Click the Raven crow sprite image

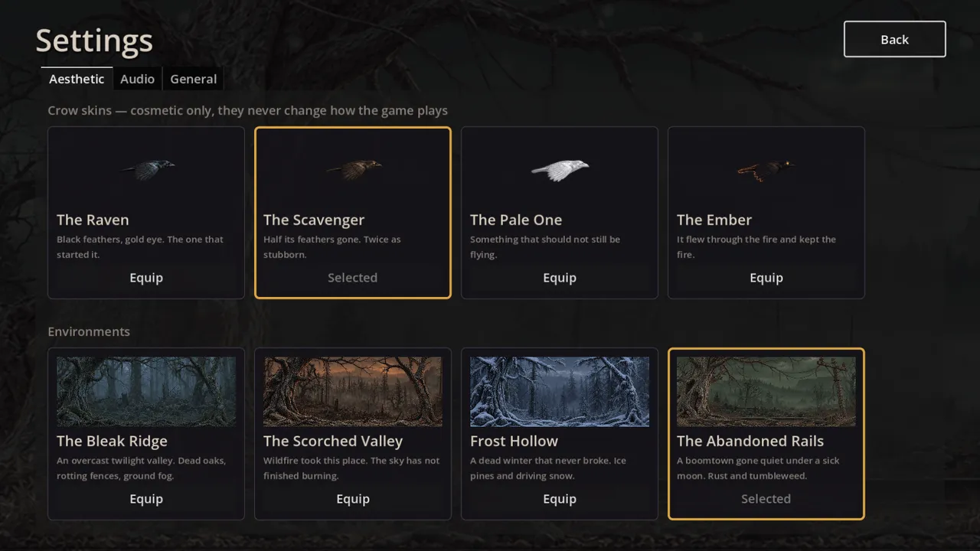[x=147, y=169]
